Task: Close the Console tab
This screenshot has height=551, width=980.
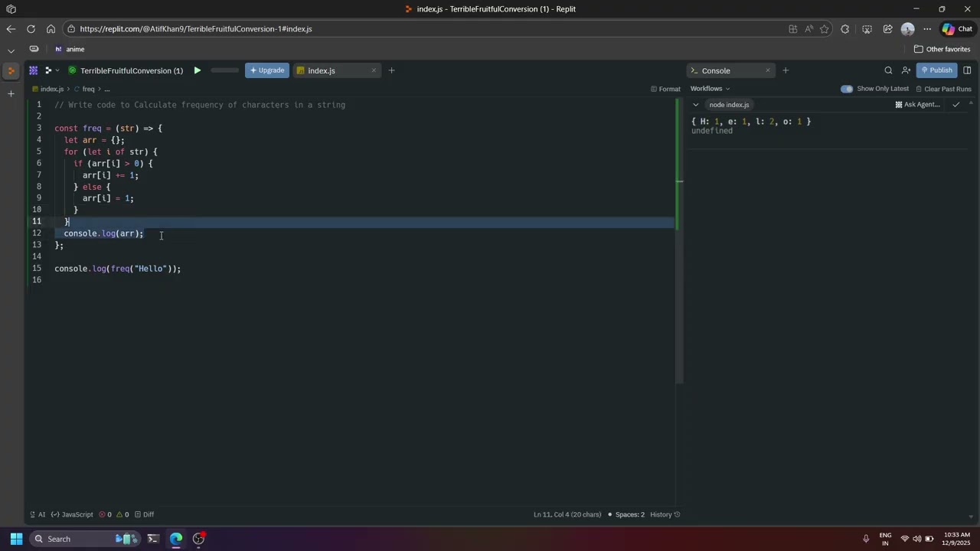Action: point(768,70)
